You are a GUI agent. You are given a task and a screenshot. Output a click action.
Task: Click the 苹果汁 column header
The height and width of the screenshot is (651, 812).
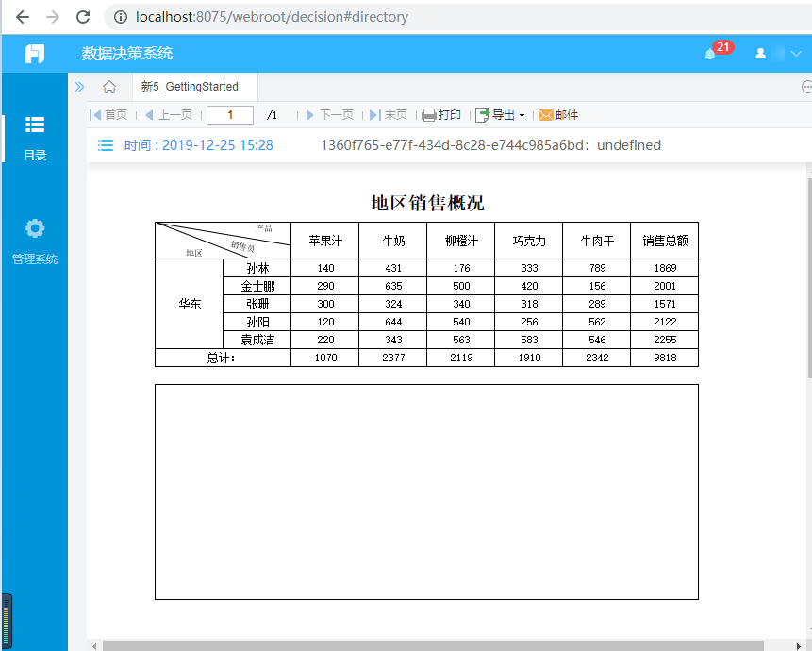(x=325, y=241)
